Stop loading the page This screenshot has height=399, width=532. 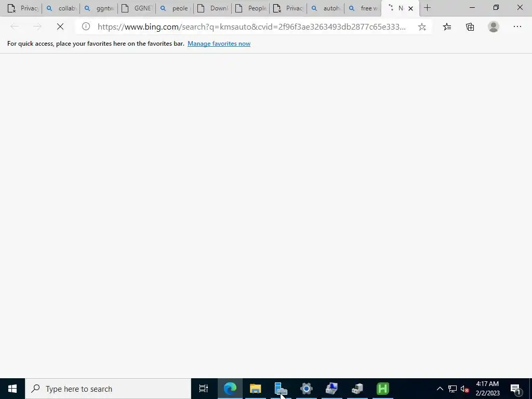click(x=60, y=26)
